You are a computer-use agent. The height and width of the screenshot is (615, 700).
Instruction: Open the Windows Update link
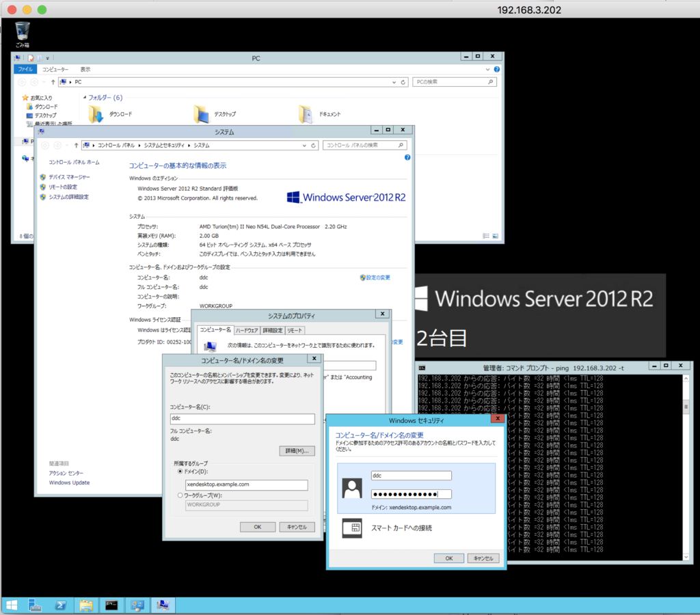click(69, 482)
